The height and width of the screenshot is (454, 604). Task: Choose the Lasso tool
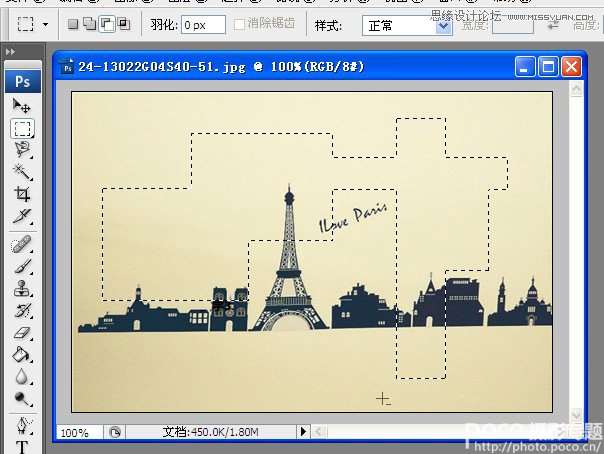pyautogui.click(x=22, y=150)
